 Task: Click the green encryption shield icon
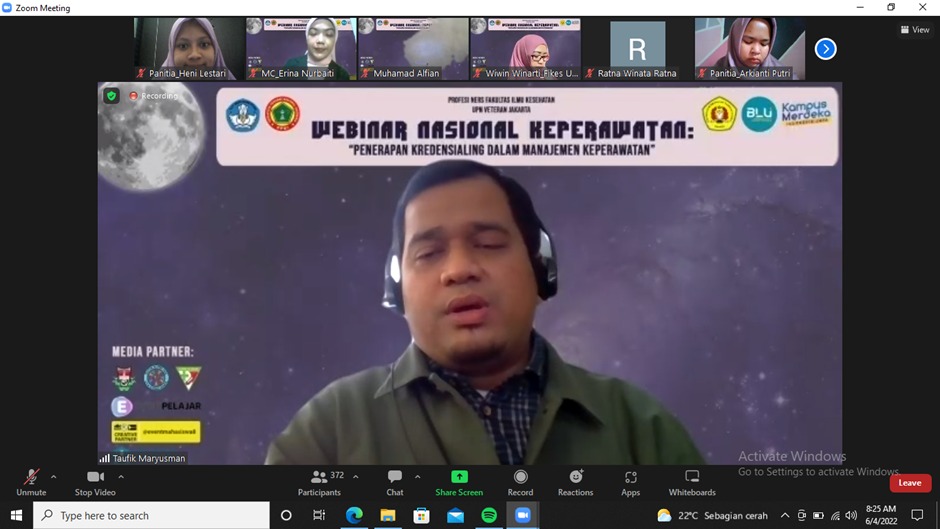tap(111, 96)
